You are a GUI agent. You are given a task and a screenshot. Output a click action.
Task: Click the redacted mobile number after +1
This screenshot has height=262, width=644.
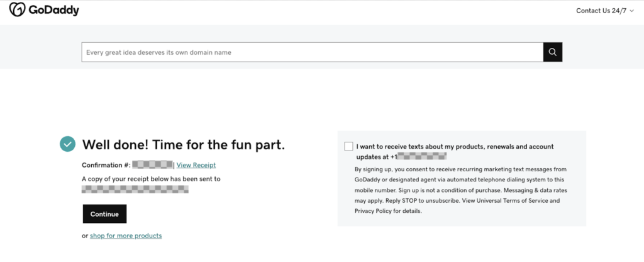(x=423, y=156)
